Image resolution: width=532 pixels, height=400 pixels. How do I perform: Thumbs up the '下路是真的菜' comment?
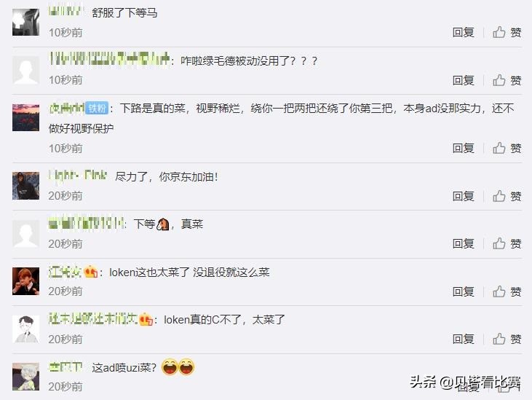pos(507,148)
